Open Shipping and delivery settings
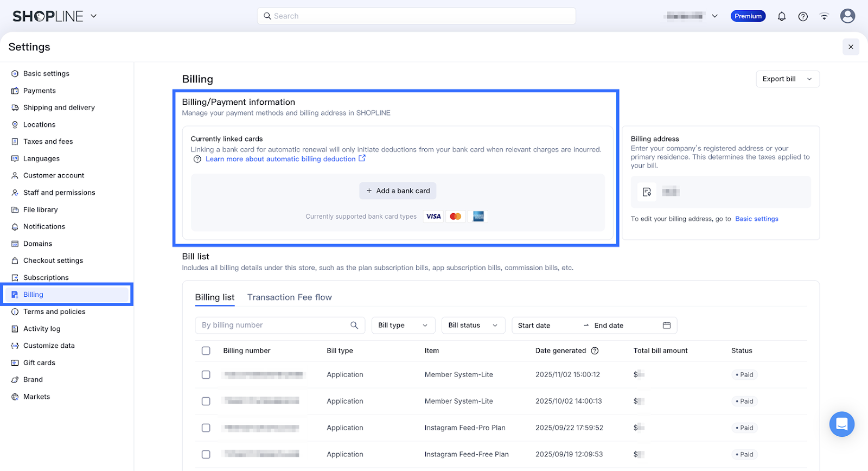 pos(59,107)
